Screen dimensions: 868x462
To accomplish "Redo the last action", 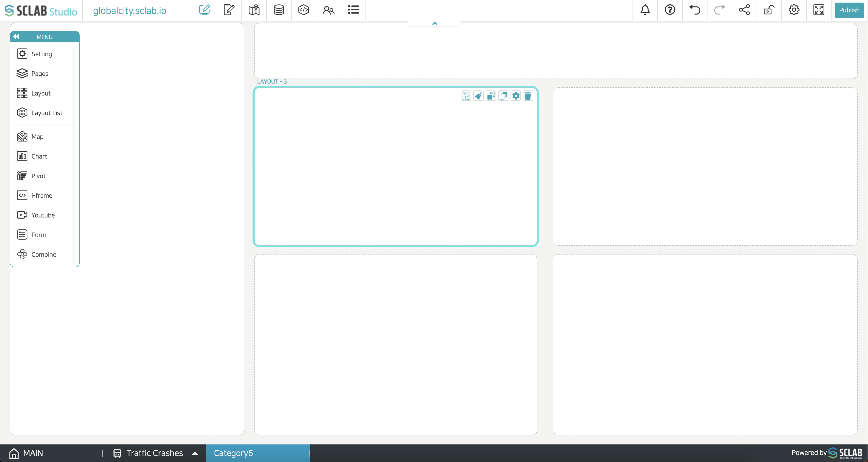I will 719,10.
